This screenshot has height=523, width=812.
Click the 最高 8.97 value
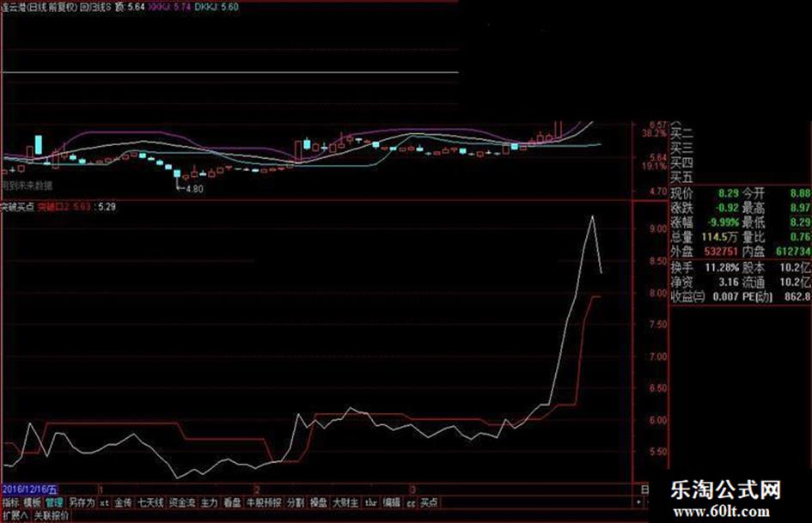pos(800,208)
